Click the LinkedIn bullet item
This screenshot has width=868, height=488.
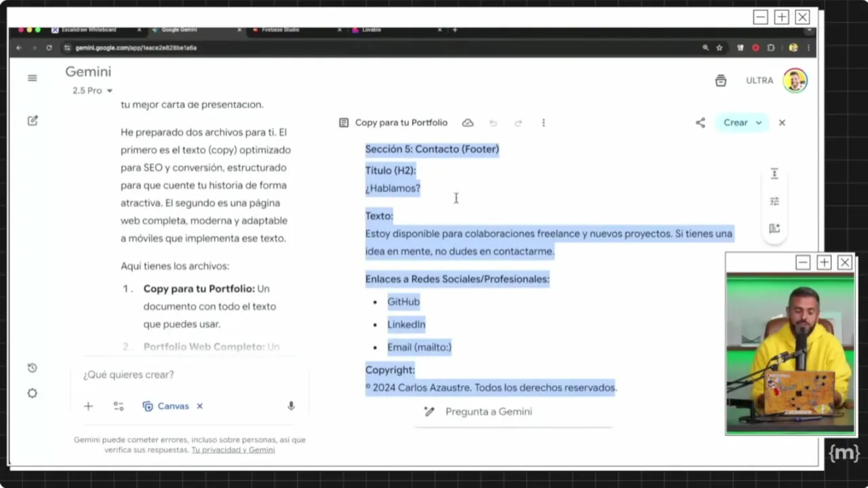pos(406,325)
